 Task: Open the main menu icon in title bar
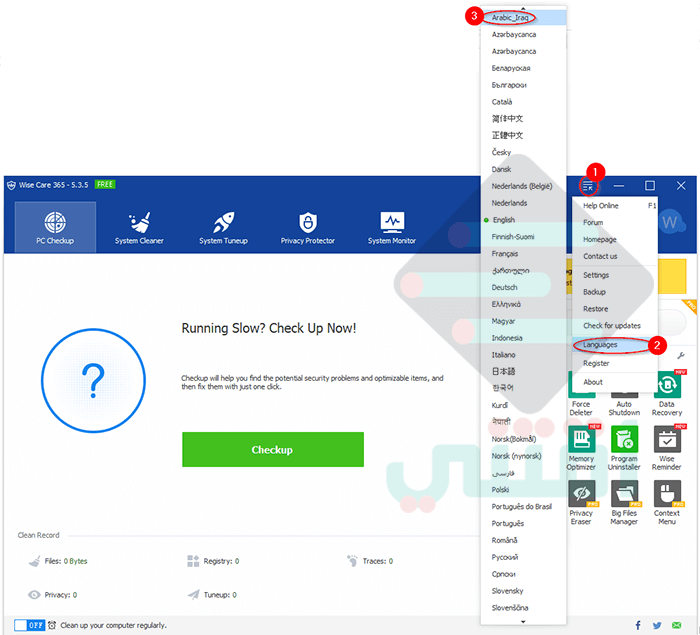[x=588, y=186]
